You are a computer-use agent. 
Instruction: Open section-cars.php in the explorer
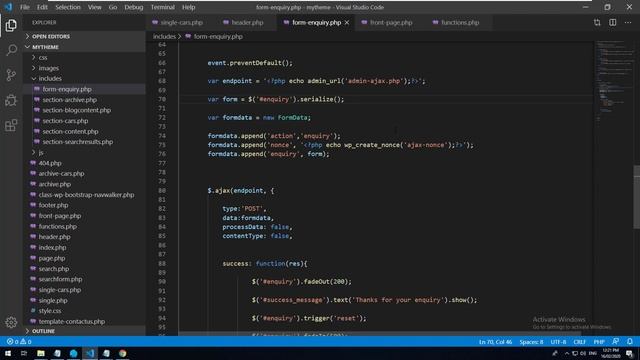click(x=65, y=121)
